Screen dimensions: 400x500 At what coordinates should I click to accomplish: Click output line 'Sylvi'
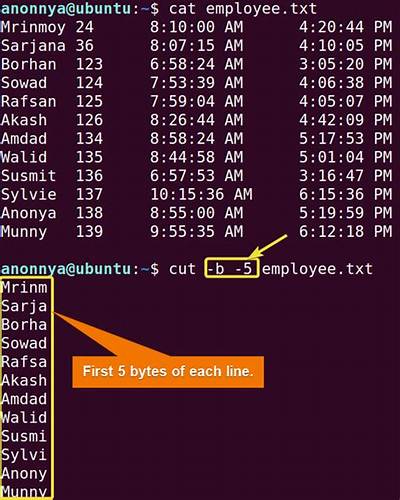(x=24, y=455)
